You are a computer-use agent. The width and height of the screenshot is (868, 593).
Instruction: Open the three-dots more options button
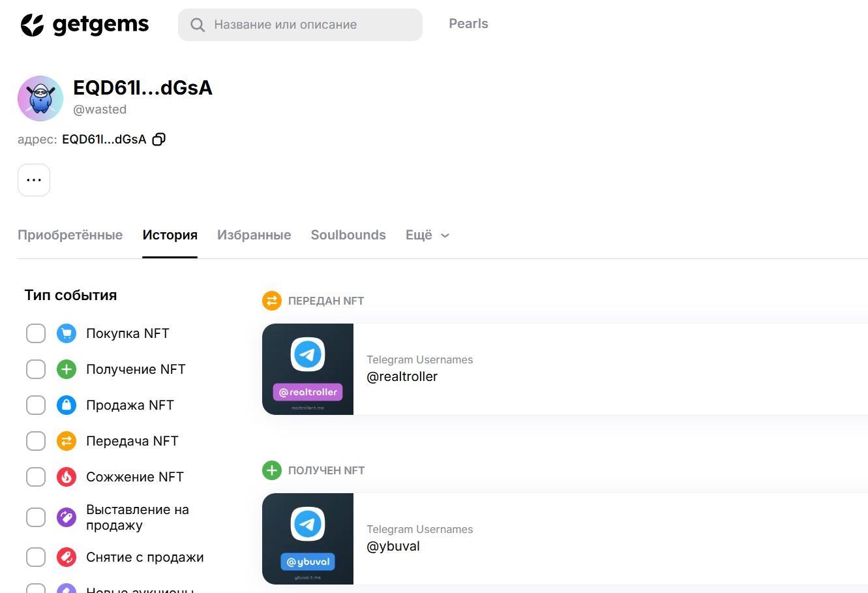pos(34,180)
